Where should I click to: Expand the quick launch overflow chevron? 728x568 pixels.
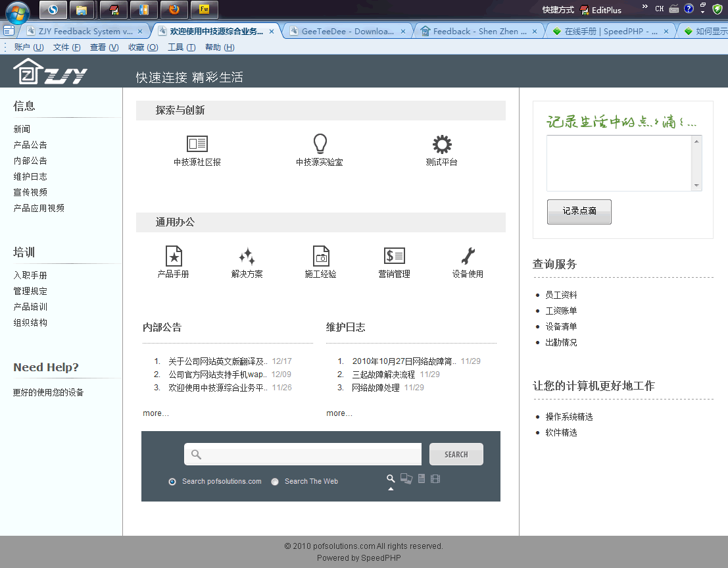pyautogui.click(x=645, y=7)
